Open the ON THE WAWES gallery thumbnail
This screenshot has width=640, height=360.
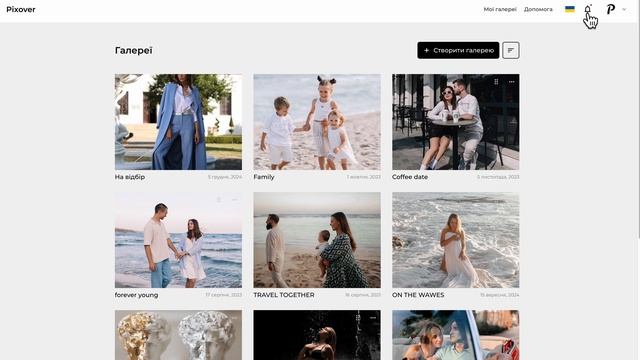click(456, 240)
